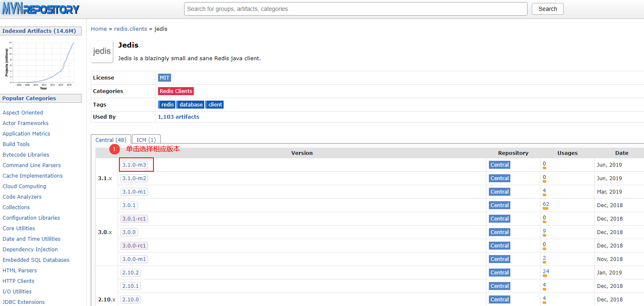Click the redis tag
Viewport: 644px width, 306px height.
tap(166, 104)
